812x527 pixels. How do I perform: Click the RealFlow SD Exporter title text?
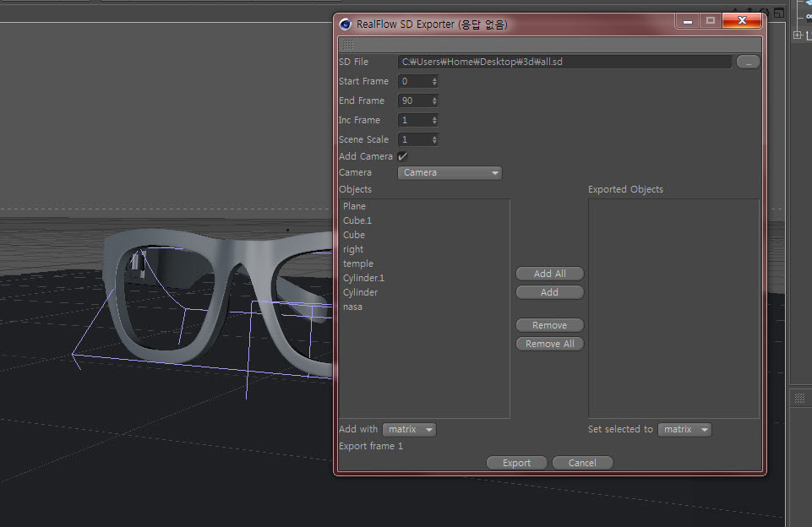click(x=432, y=24)
